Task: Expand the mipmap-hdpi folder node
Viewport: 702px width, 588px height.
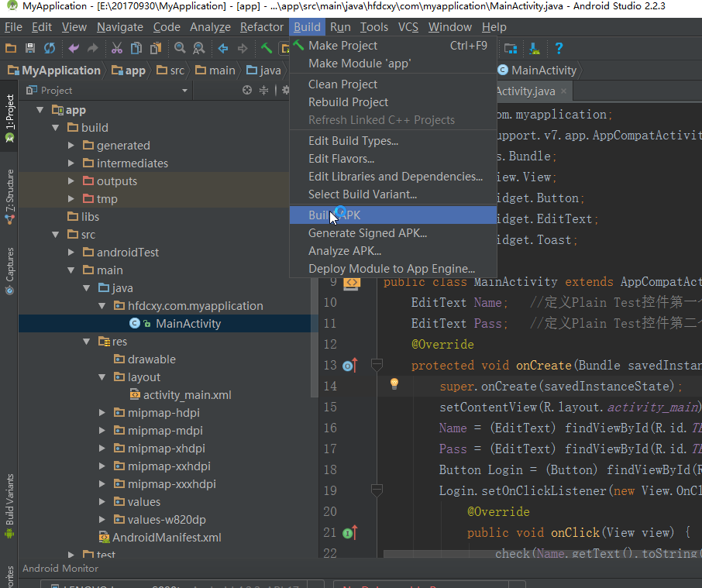Action: [102, 413]
